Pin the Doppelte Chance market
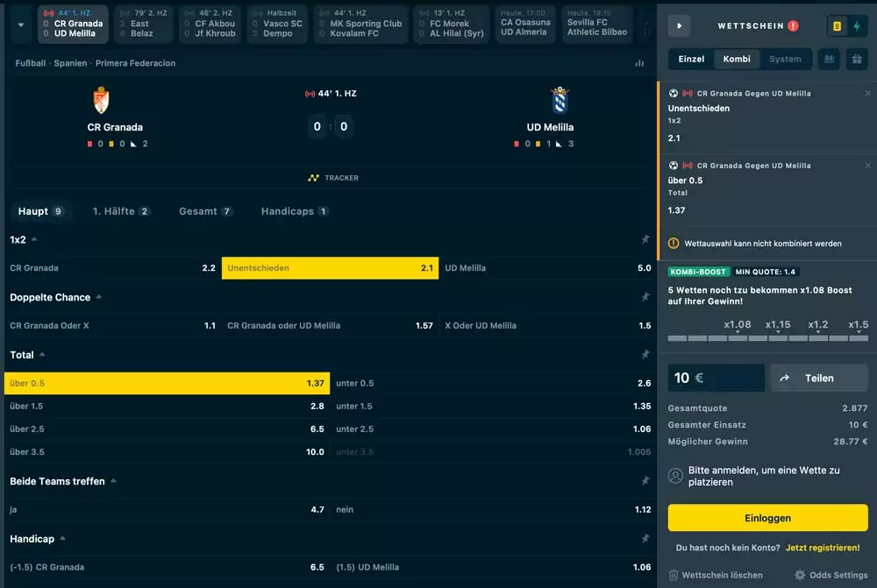 [645, 297]
